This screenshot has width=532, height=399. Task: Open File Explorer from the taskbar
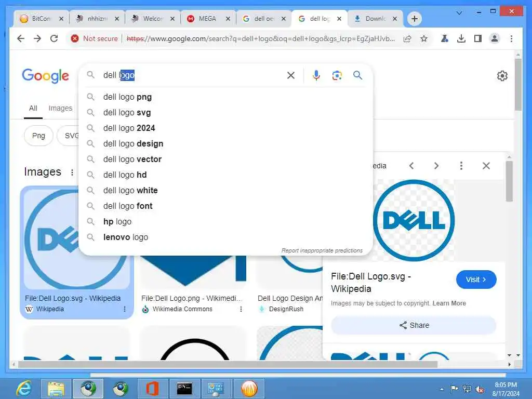click(x=56, y=389)
